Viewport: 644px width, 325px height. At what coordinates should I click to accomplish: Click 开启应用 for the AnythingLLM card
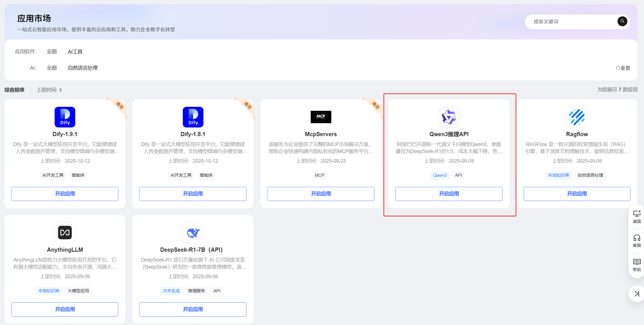pyautogui.click(x=65, y=309)
